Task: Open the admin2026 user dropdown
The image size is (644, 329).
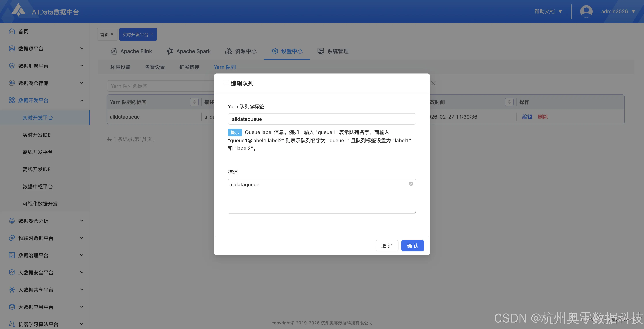Action: pyautogui.click(x=618, y=11)
